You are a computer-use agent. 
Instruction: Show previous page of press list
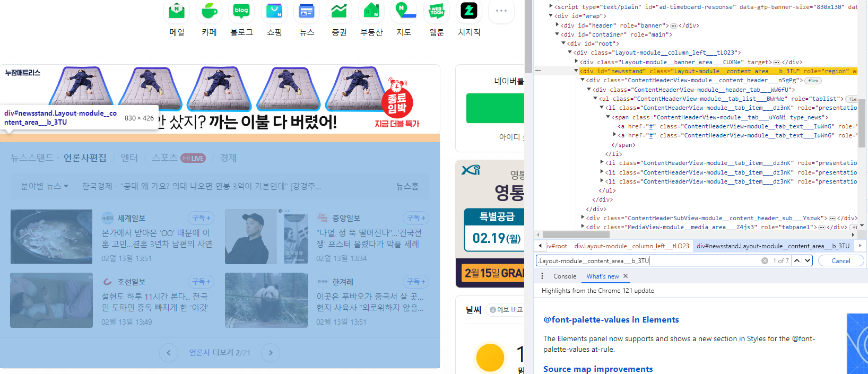[x=169, y=353]
